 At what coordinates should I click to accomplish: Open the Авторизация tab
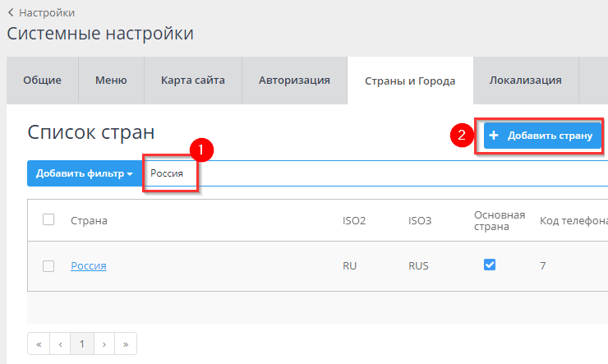click(x=294, y=81)
